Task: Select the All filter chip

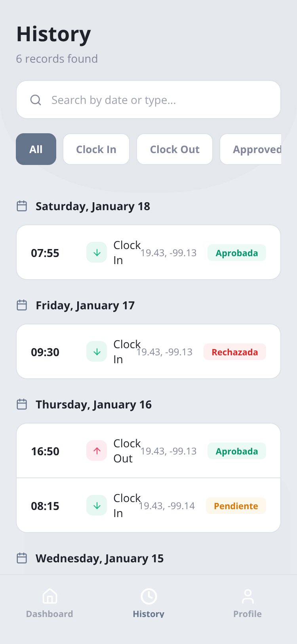Action: pos(36,149)
